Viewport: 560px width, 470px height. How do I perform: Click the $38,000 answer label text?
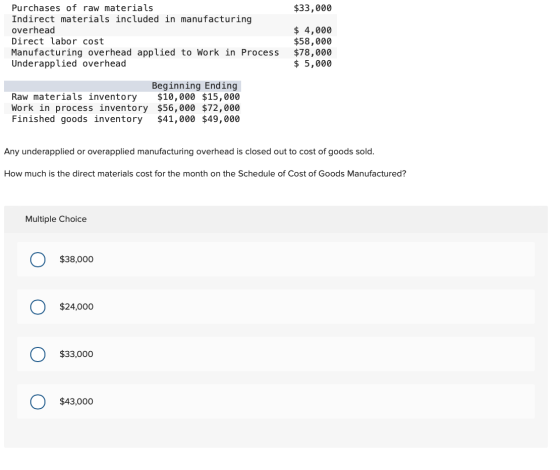(76, 259)
